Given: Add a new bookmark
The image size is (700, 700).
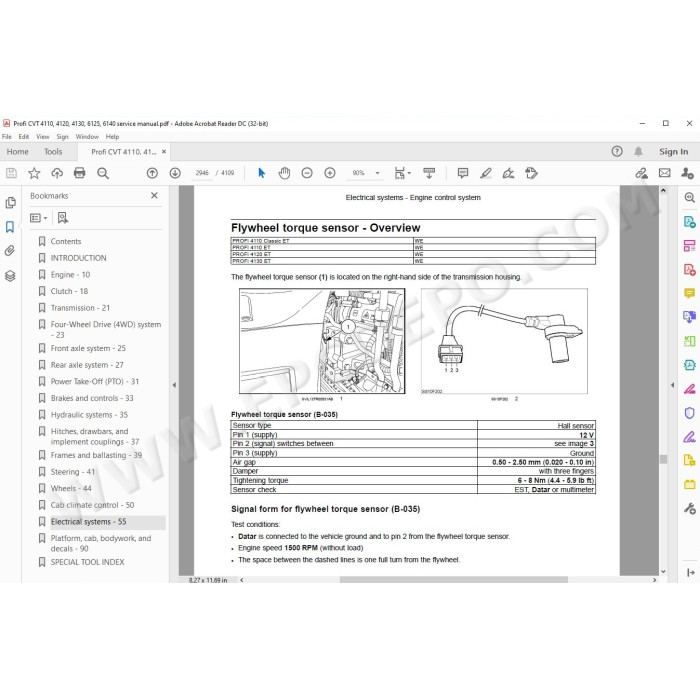Looking at the screenshot, I should click(x=63, y=218).
